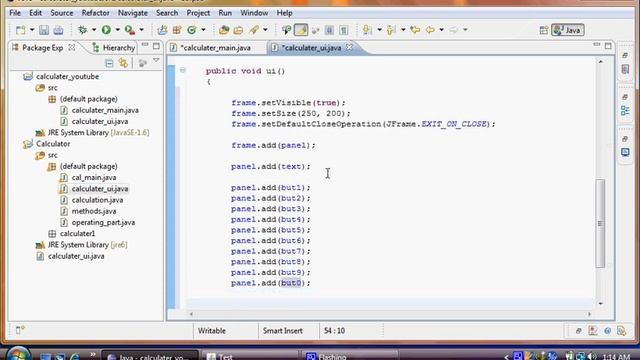Select JRE System Library [JavaSE-1.6]
This screenshot has height=360, width=640.
(x=98, y=133)
